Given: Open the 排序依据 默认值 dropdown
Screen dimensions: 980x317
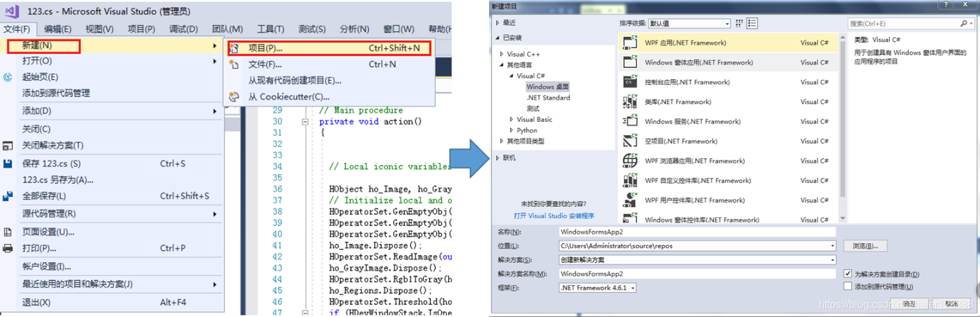Looking at the screenshot, I should click(689, 23).
